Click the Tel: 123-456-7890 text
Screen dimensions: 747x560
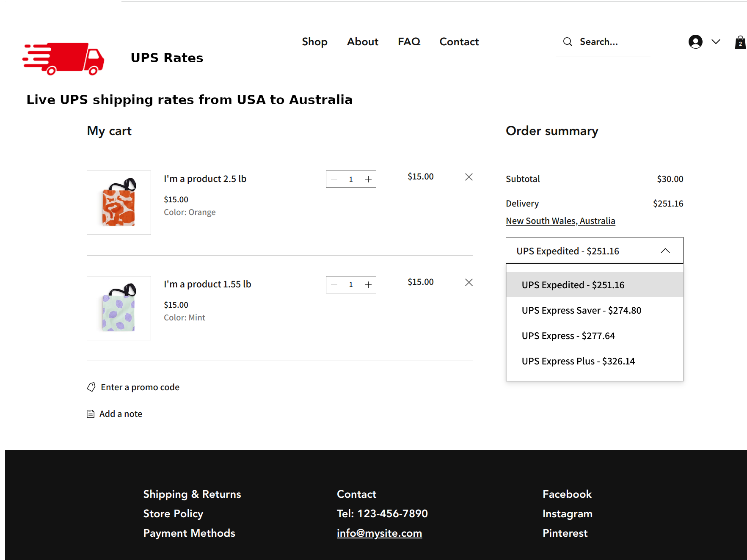point(382,513)
